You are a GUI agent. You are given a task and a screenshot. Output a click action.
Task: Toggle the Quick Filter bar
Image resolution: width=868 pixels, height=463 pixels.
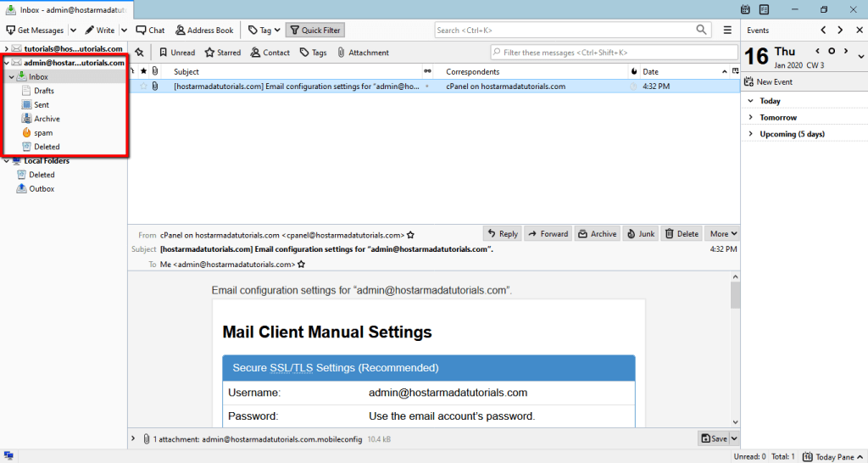315,31
